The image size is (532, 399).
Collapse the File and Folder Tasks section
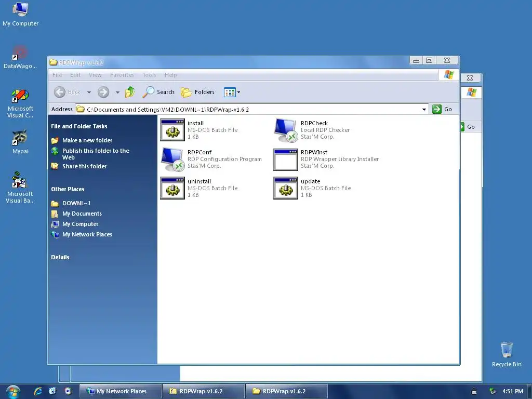[79, 126]
